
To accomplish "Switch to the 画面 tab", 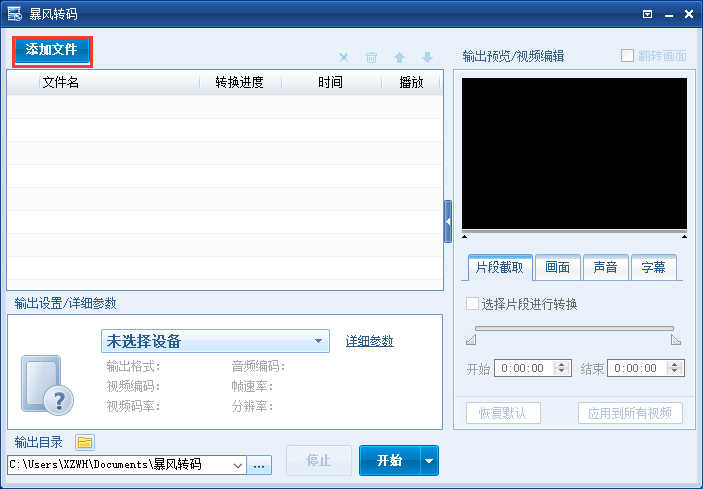I will (x=557, y=267).
